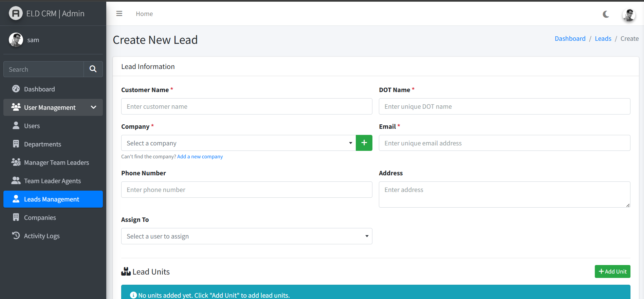Click the Companies building icon in the sidebar

pyautogui.click(x=16, y=217)
